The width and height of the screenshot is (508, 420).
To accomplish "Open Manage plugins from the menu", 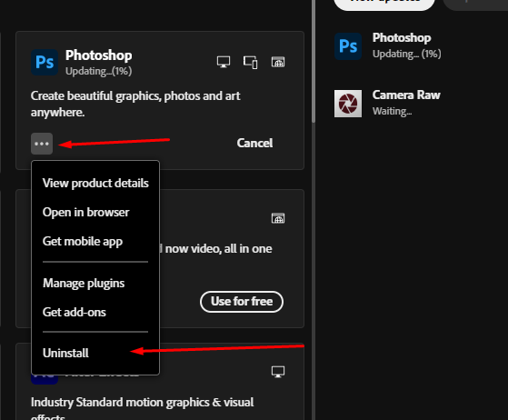I will tap(84, 284).
